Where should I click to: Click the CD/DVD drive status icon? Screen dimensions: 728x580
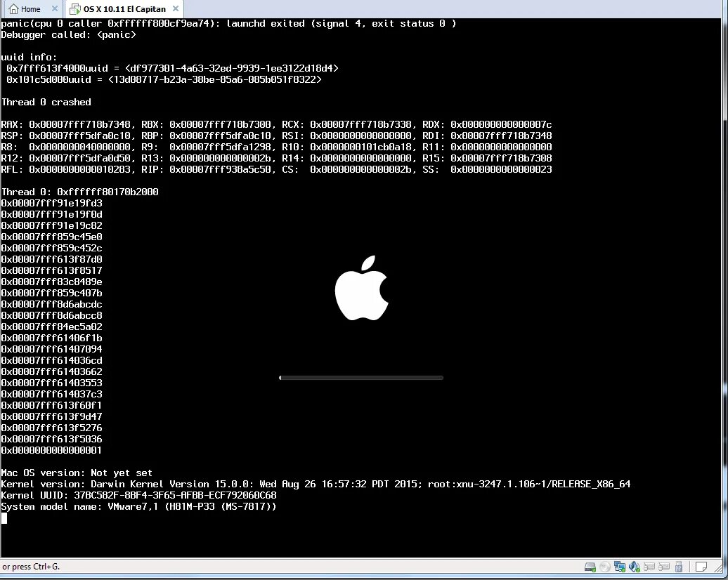[x=604, y=567]
